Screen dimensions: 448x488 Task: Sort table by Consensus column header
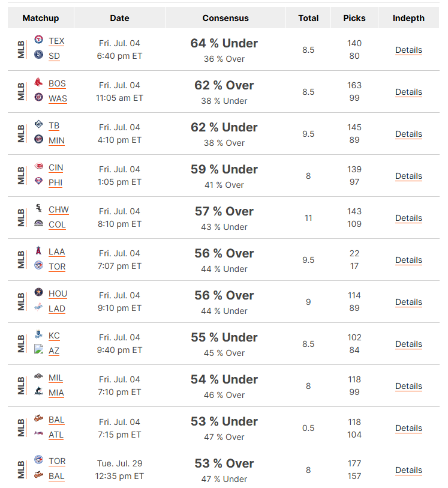[225, 18]
